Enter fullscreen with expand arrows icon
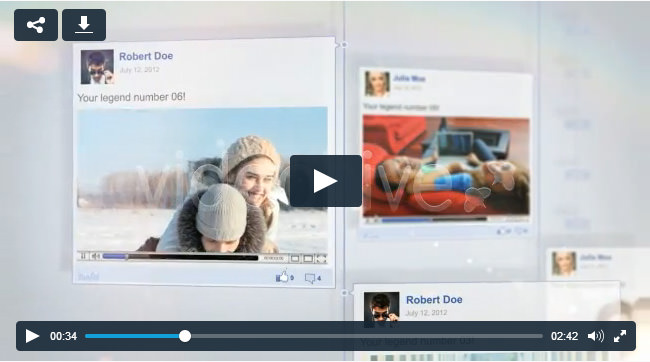650x362 pixels. (x=620, y=336)
